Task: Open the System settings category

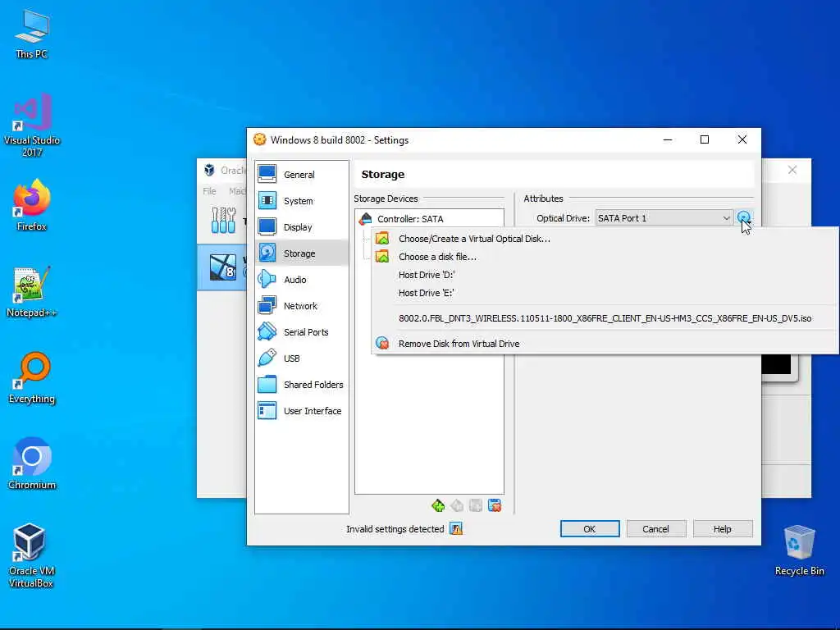Action: [302, 201]
